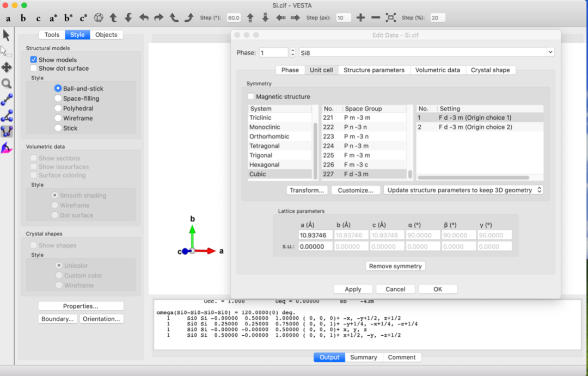Viewport: 588px width, 376px height.
Task: Rotate structure up with arrow icon
Action: (113, 17)
